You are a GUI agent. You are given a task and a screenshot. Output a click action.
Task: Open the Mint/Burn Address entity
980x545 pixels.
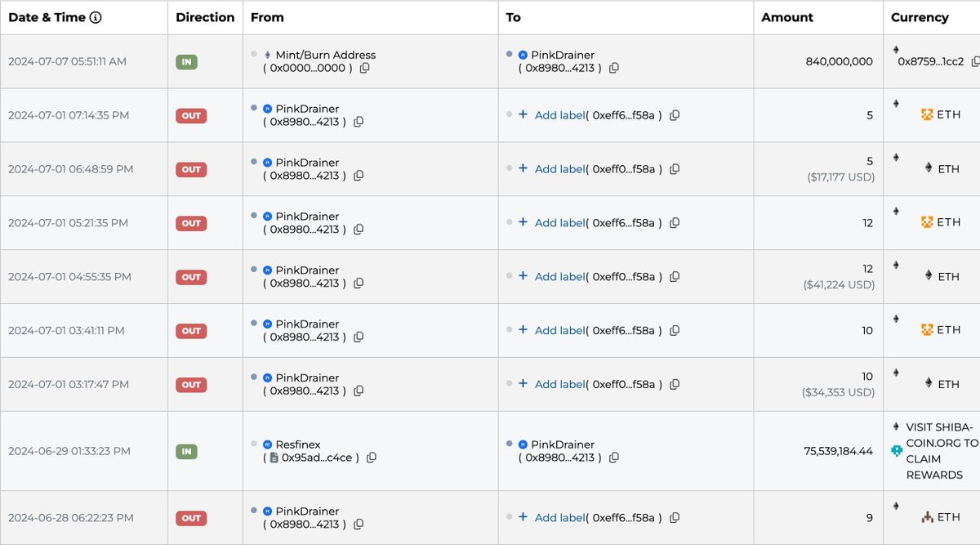[325, 55]
